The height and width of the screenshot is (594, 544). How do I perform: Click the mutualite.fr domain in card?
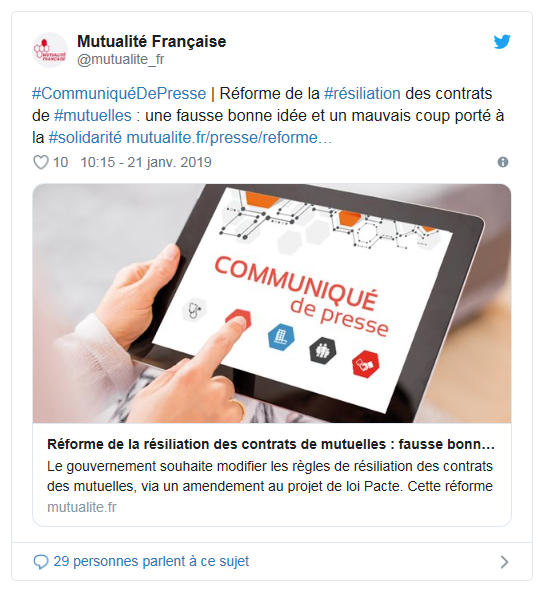82,507
